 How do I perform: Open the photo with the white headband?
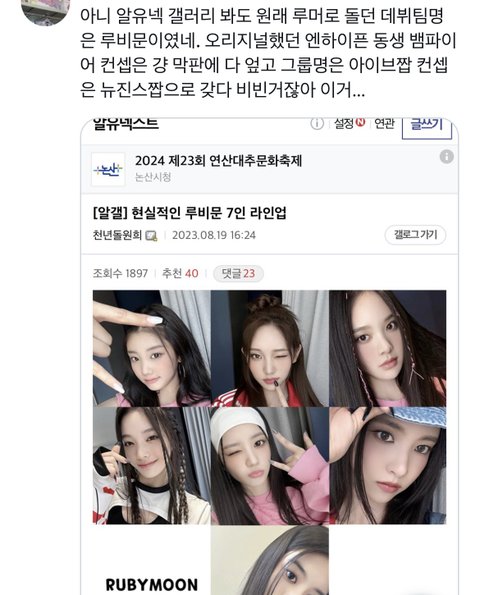click(x=270, y=466)
